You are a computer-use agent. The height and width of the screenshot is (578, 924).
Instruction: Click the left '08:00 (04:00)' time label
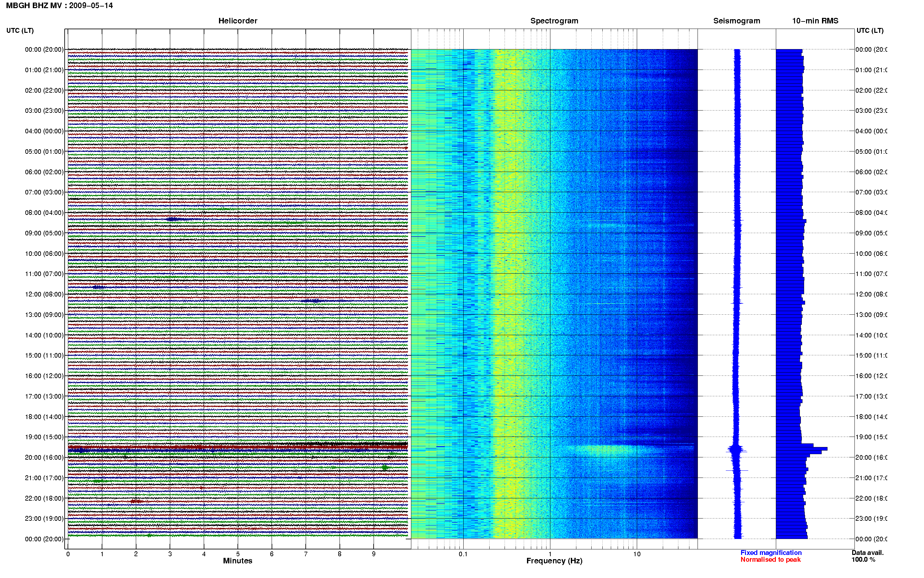coord(44,213)
